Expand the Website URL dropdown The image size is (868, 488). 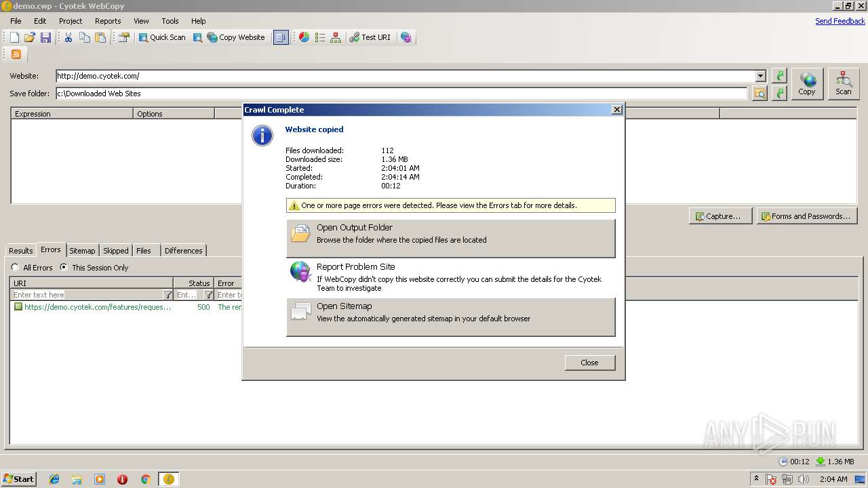[760, 76]
